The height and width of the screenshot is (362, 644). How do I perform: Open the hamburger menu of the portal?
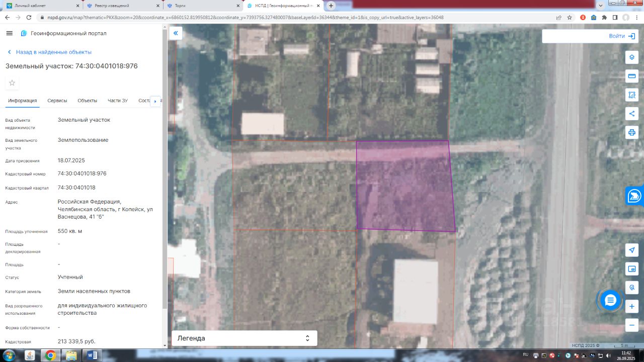pyautogui.click(x=9, y=33)
